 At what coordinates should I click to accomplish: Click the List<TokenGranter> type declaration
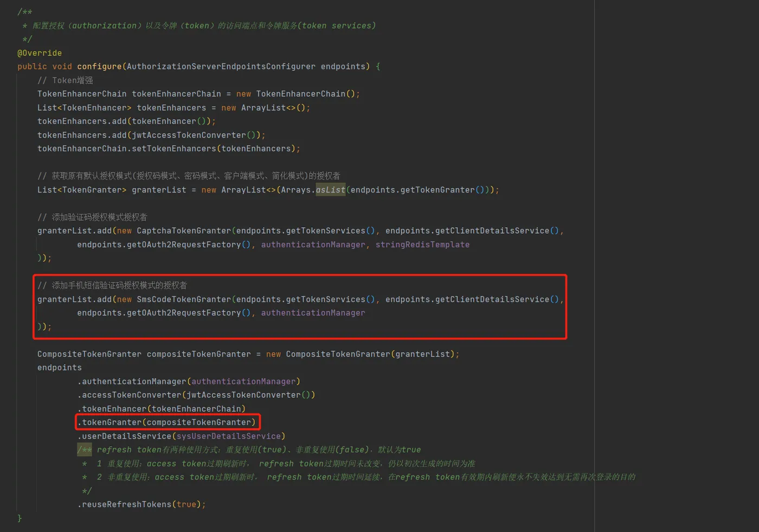[82, 190]
